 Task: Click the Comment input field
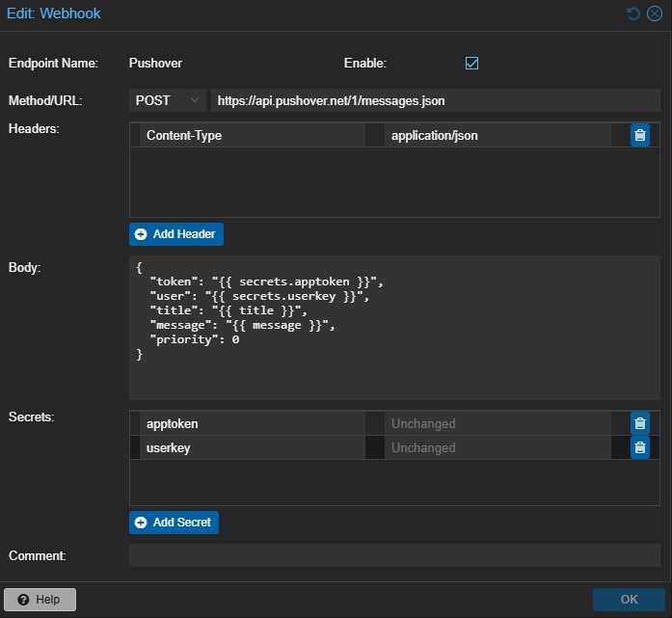(x=394, y=556)
